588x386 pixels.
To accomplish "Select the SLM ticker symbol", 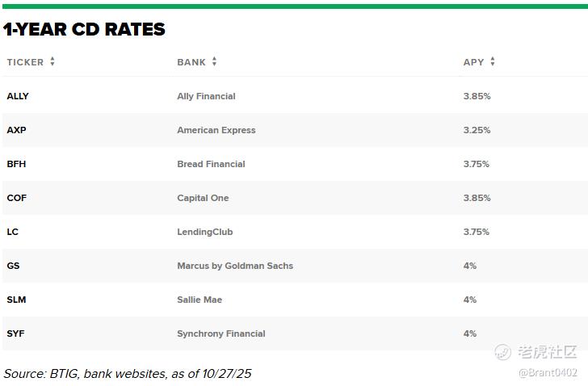I will 16,300.
